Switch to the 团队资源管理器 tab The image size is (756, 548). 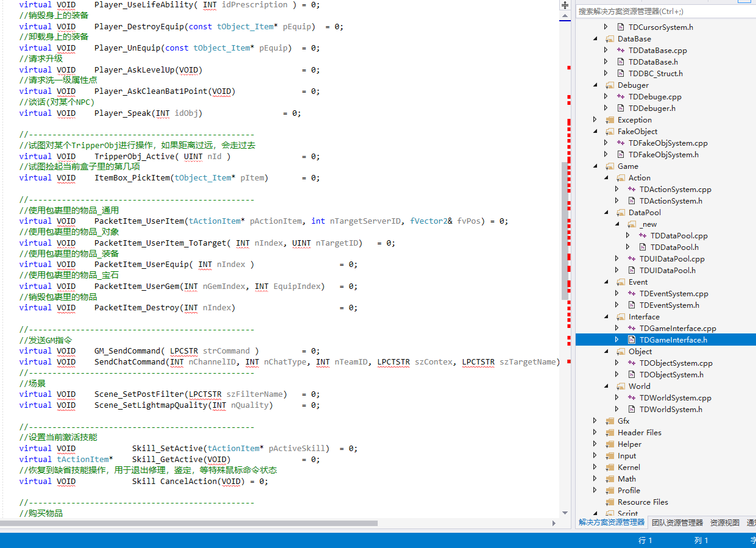pos(677,523)
